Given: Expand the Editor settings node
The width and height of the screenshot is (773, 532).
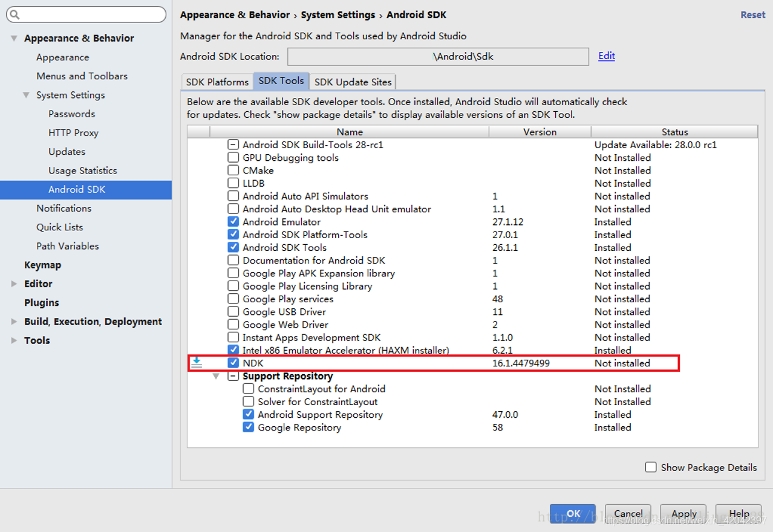Looking at the screenshot, I should pyautogui.click(x=13, y=284).
